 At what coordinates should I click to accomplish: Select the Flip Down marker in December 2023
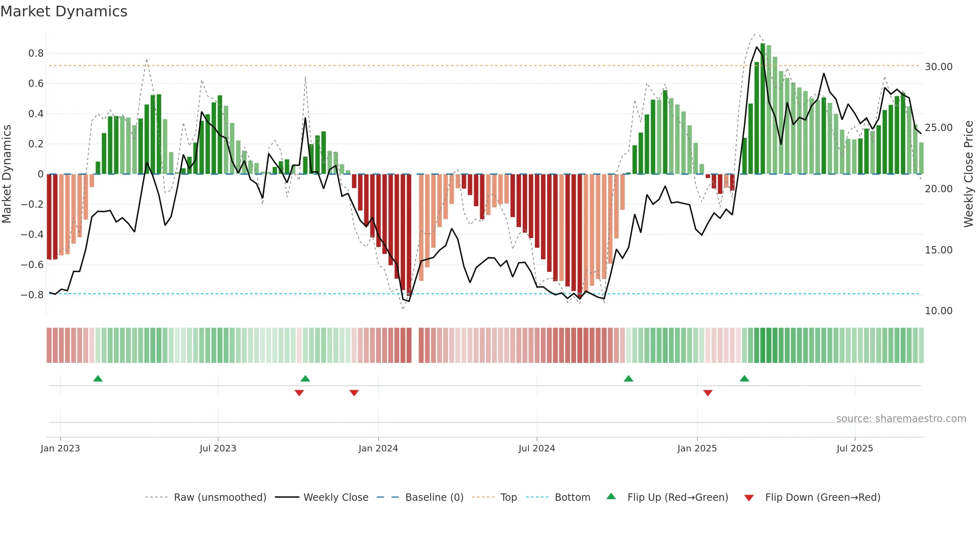[x=354, y=393]
